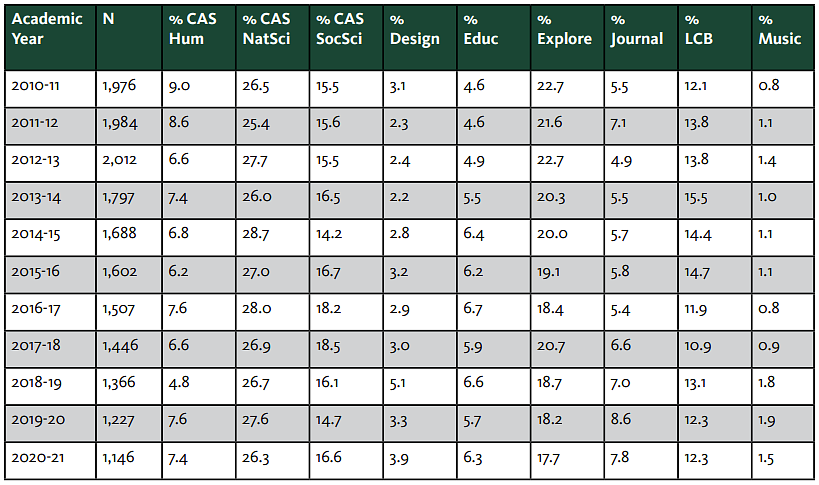Click the % Design column header
The width and height of the screenshot is (819, 485).
[418, 38]
